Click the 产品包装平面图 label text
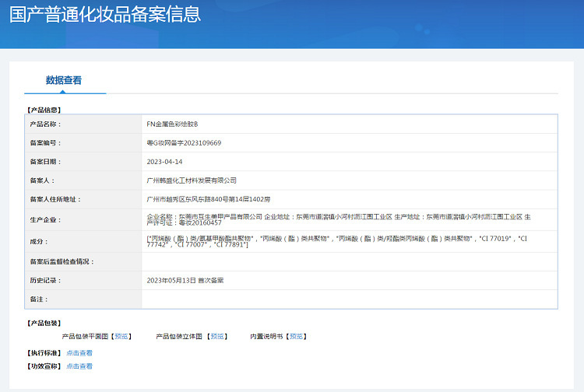This screenshot has height=392, width=584. 85,336
